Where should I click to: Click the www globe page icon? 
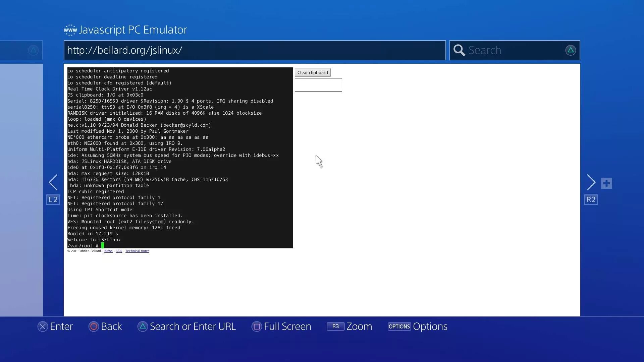pyautogui.click(x=70, y=30)
